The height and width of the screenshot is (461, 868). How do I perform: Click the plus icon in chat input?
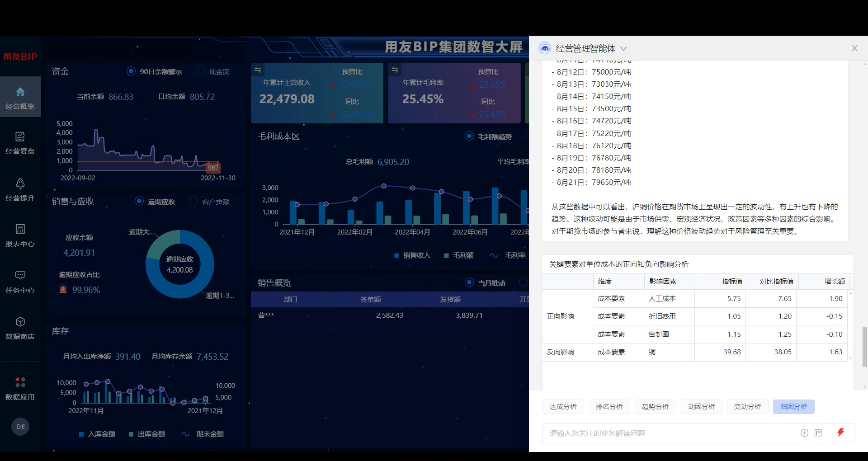click(x=804, y=433)
